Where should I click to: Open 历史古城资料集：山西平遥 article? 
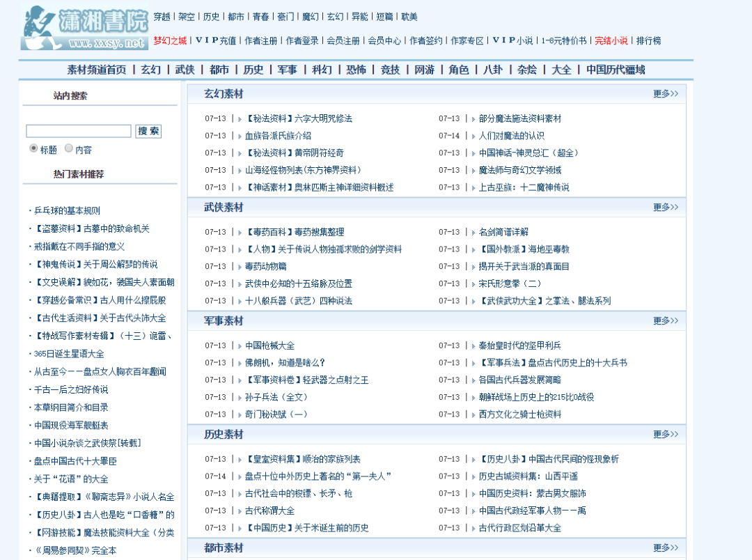point(528,476)
